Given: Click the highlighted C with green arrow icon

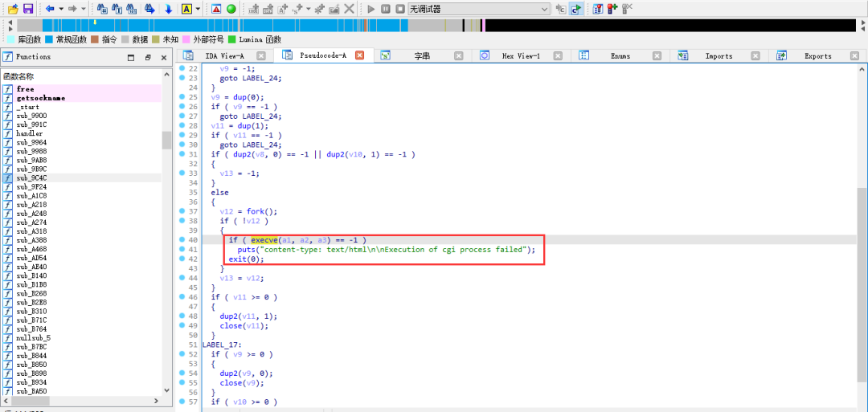Looking at the screenshot, I should [x=575, y=8].
